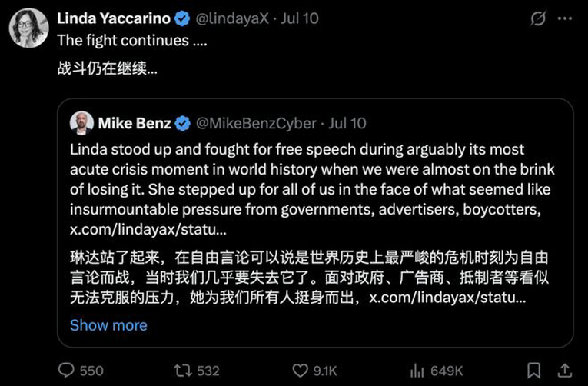Open the @lindayaX handle link
This screenshot has height=386, width=588.
pos(232,18)
